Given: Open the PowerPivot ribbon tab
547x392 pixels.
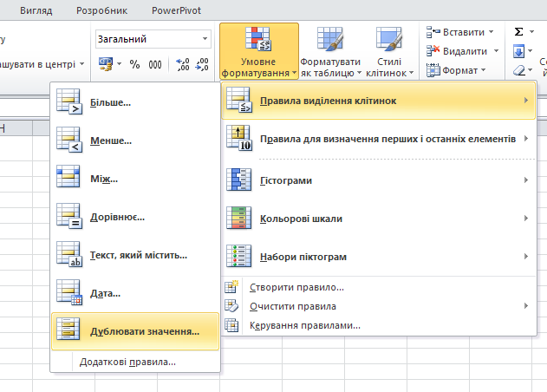Looking at the screenshot, I should tap(175, 10).
